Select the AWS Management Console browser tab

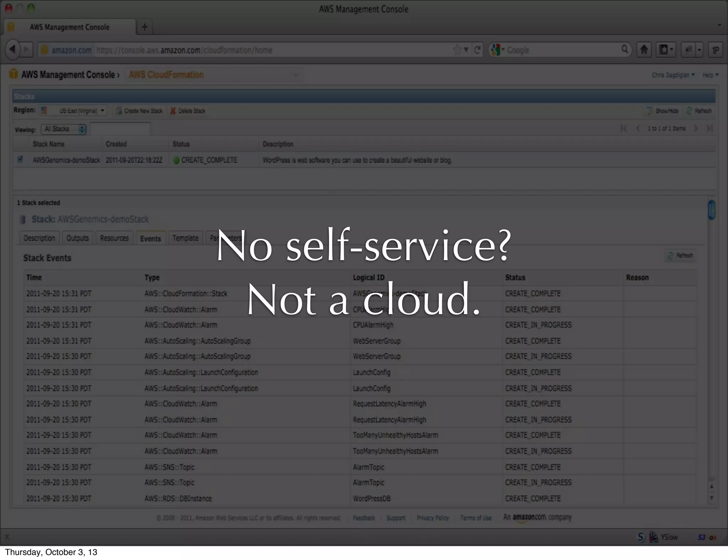(x=69, y=27)
